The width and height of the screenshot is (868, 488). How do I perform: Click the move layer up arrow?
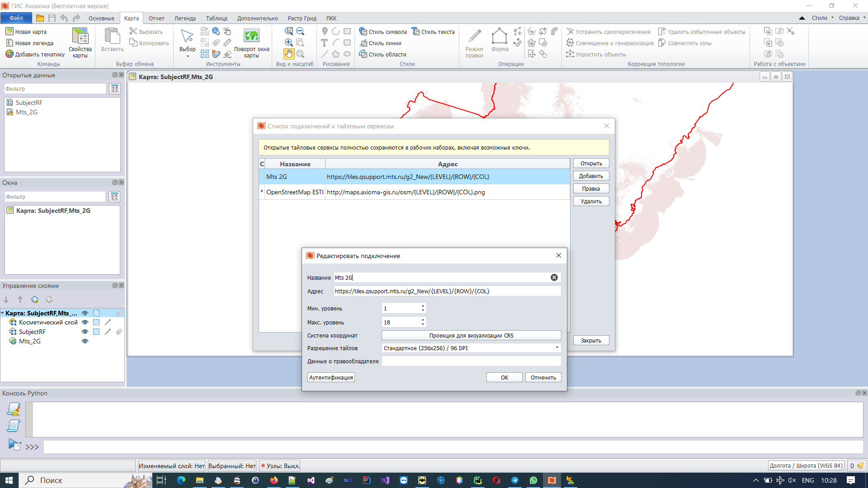20,300
